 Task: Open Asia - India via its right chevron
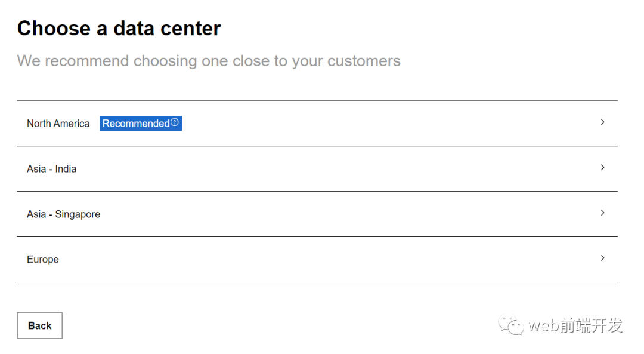pyautogui.click(x=602, y=168)
